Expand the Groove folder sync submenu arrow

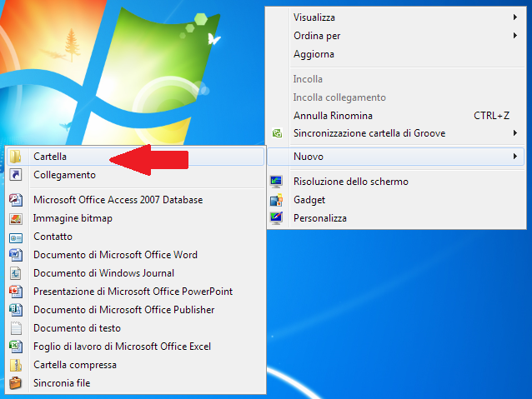pyautogui.click(x=515, y=133)
